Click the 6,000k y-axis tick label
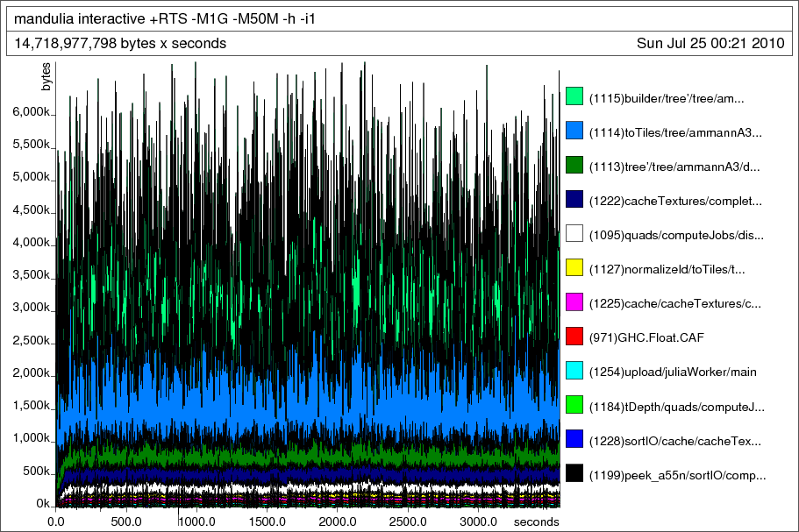Image resolution: width=799 pixels, height=532 pixels. point(31,112)
